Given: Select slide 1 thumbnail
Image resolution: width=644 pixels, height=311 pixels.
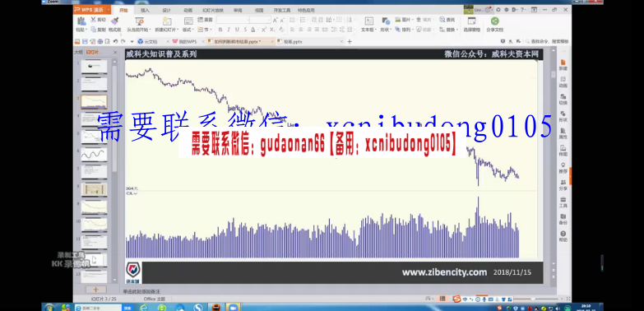Looking at the screenshot, I should (94, 67).
